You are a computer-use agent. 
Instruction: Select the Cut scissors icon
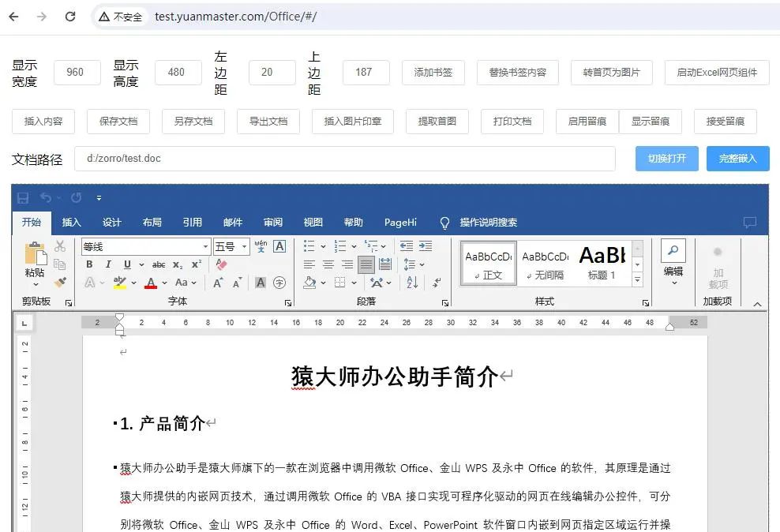pos(60,246)
